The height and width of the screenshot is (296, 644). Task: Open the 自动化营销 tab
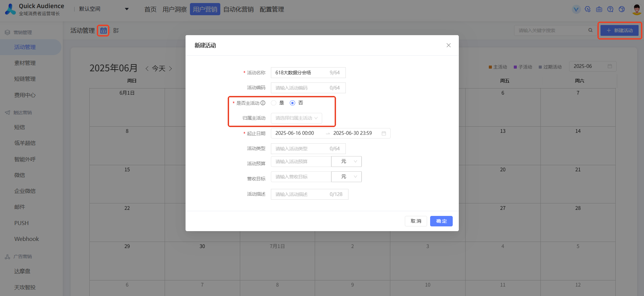click(239, 9)
